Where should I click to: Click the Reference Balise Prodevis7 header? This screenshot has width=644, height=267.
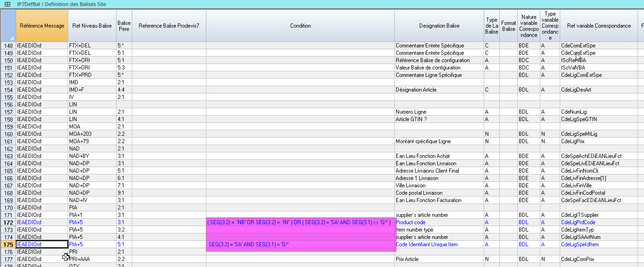click(169, 26)
